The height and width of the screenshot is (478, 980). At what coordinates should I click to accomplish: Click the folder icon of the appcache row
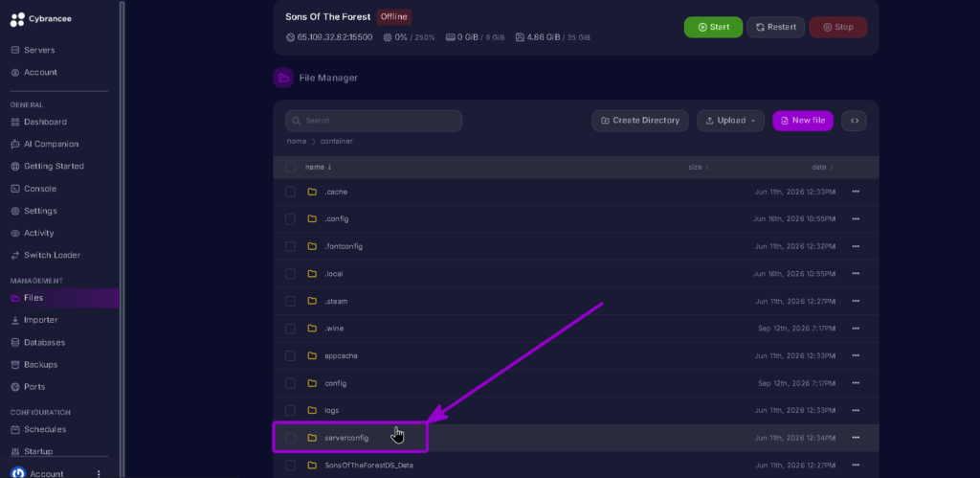313,356
